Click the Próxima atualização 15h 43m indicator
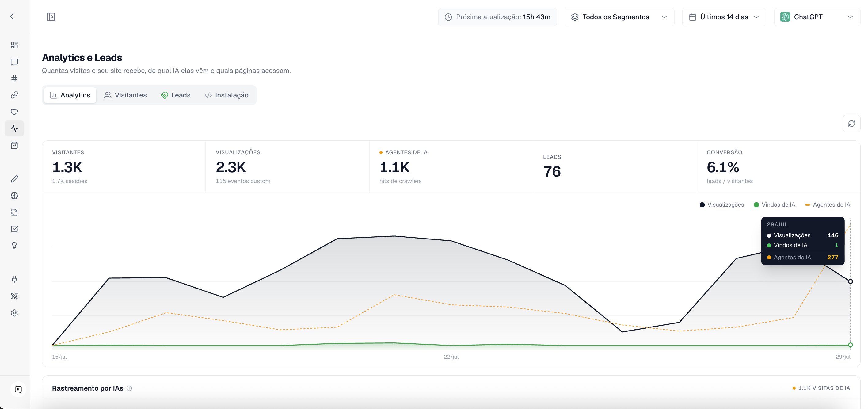The width and height of the screenshot is (868, 409). [x=497, y=17]
